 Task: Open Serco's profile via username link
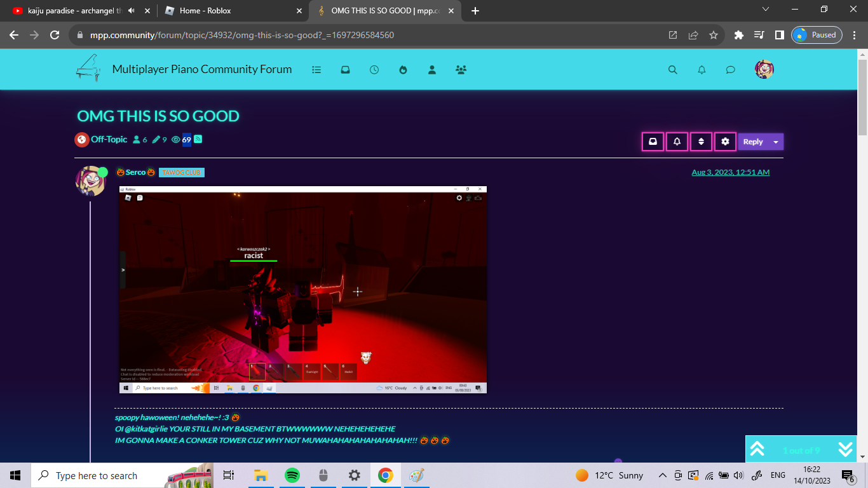[x=135, y=172]
